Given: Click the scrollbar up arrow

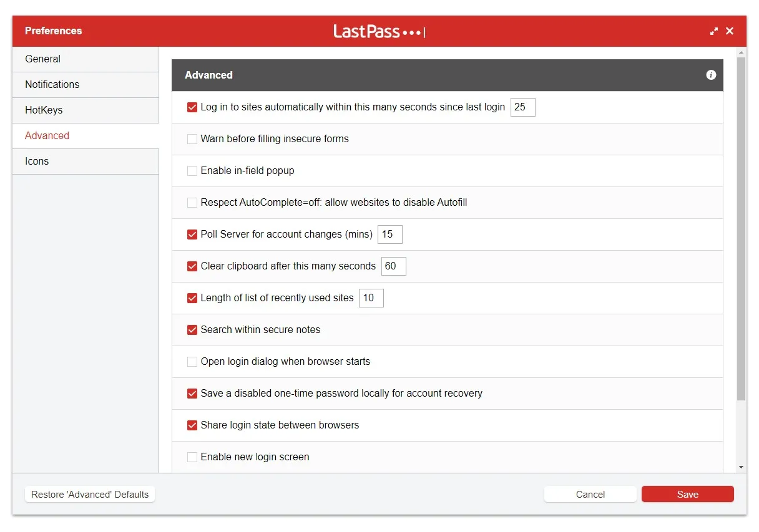Looking at the screenshot, I should [x=741, y=52].
